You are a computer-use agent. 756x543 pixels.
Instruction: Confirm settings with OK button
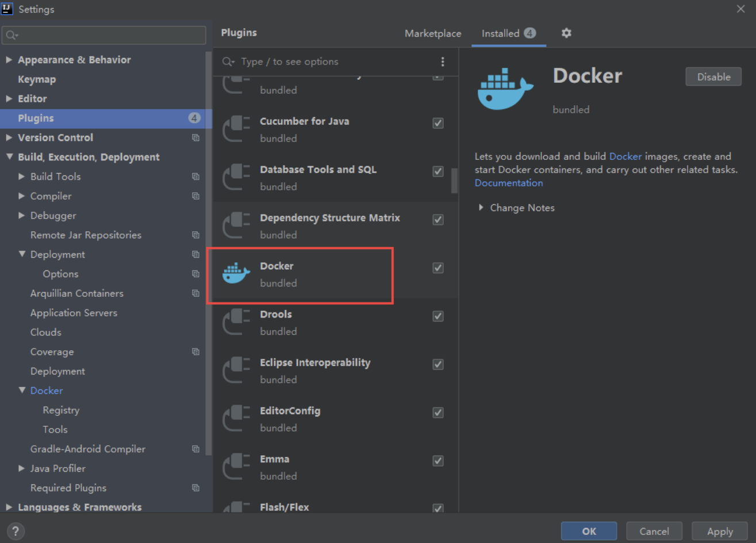[589, 531]
